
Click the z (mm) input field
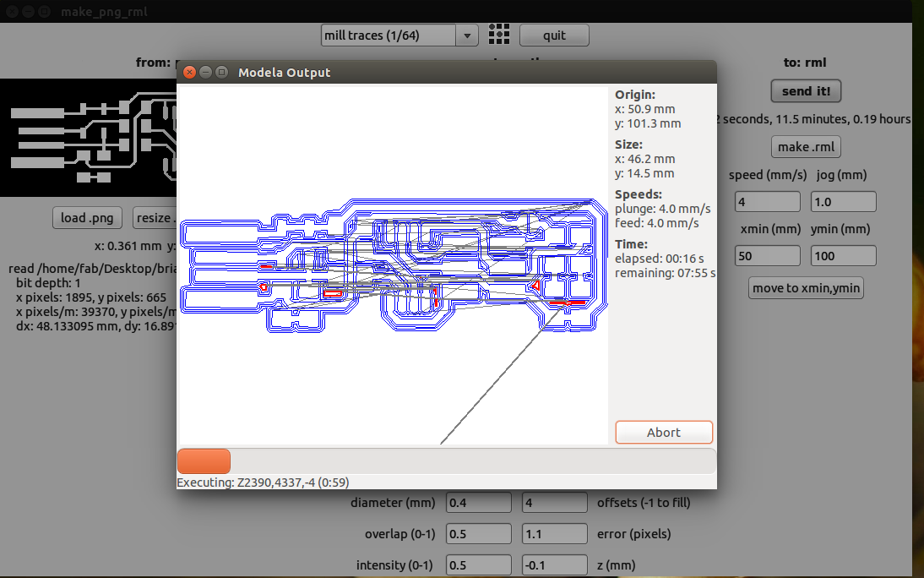point(554,564)
